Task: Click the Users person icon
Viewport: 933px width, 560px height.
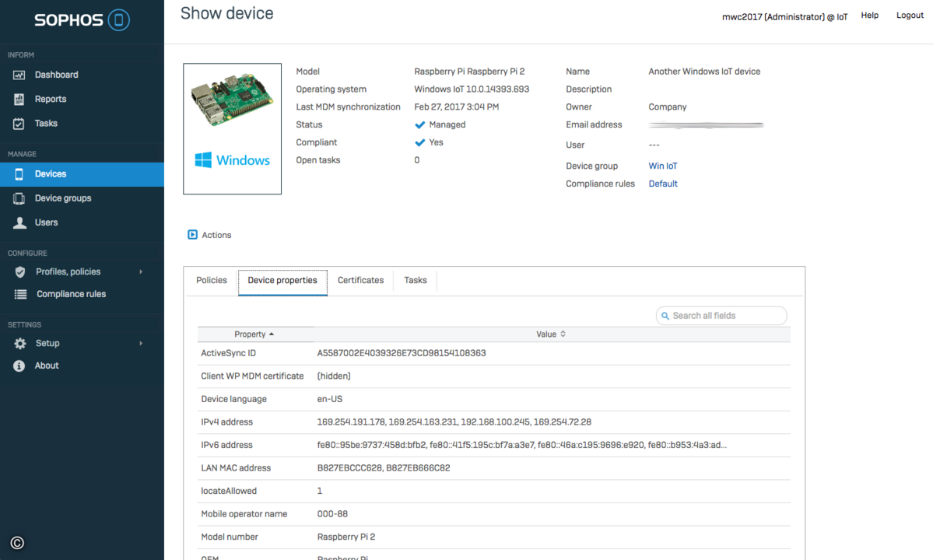Action: pos(19,222)
